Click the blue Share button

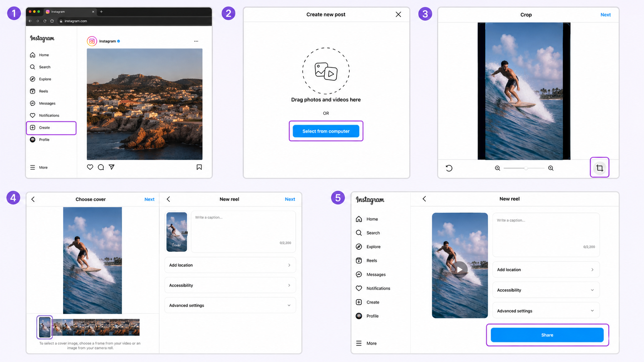click(547, 335)
